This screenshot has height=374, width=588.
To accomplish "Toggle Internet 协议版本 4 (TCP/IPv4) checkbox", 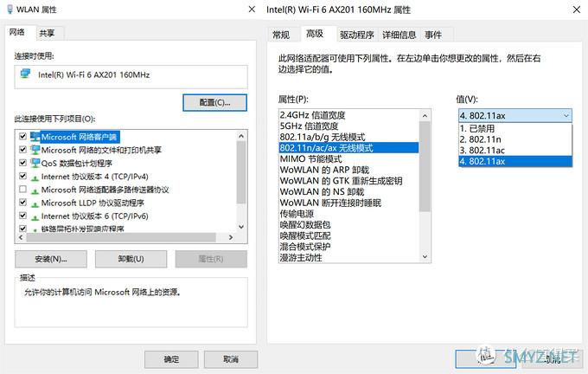I will (x=22, y=176).
